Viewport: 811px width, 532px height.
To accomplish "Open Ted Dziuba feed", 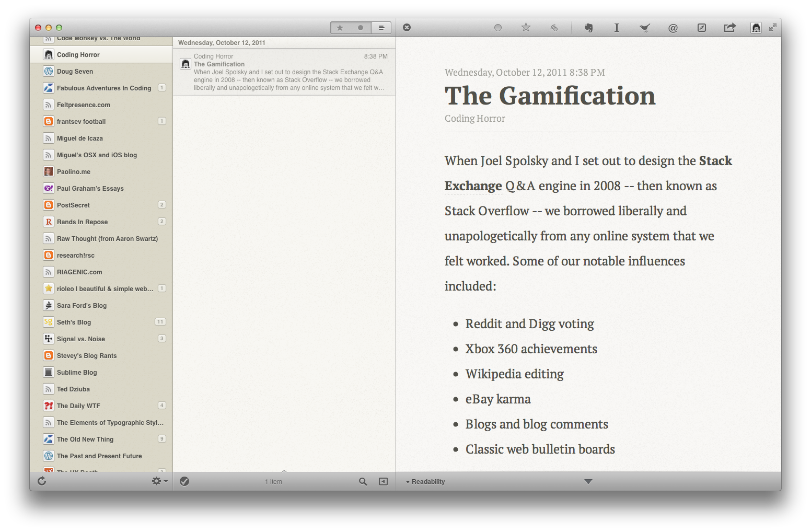I will point(101,389).
